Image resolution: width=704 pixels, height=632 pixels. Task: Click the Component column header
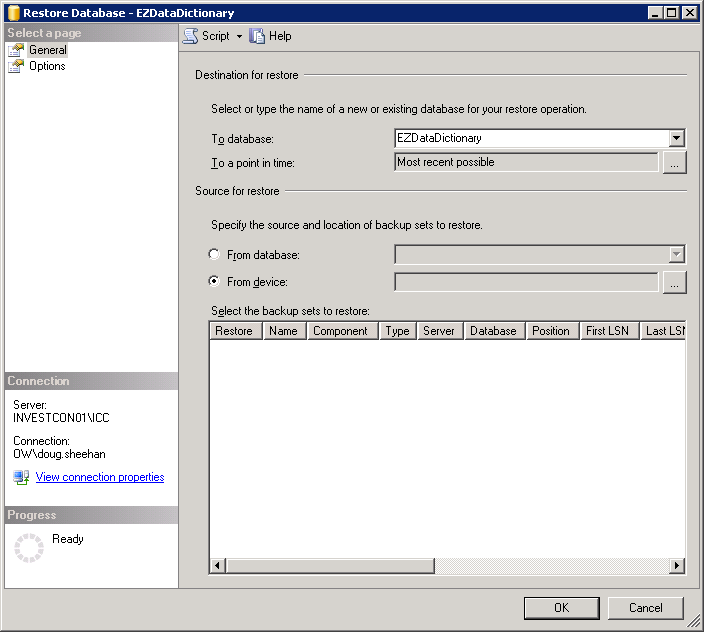click(x=341, y=331)
